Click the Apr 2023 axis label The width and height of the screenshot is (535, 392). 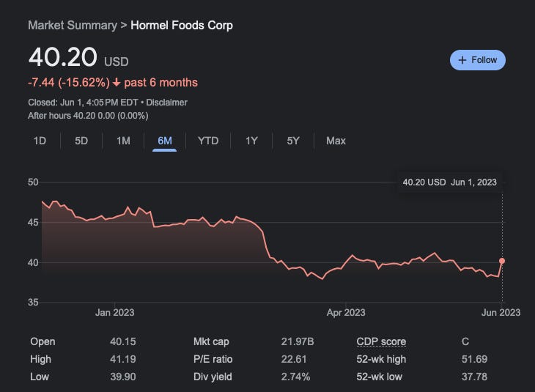coord(346,313)
